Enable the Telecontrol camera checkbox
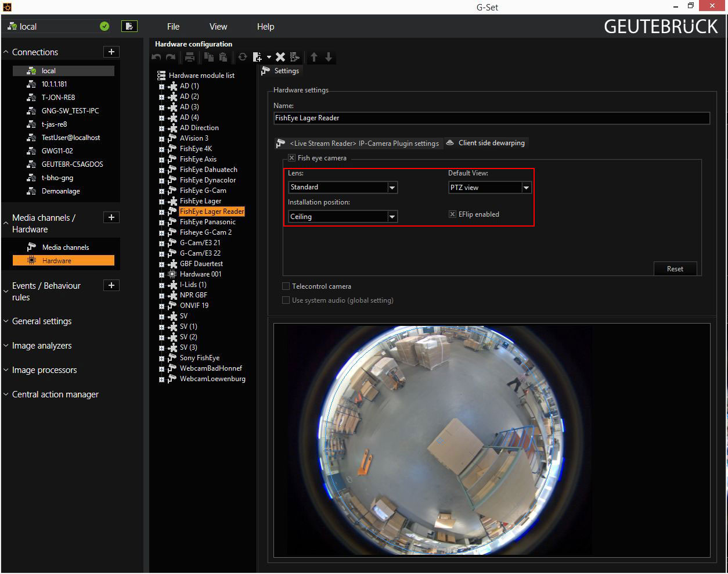Viewport: 728px width, 574px height. (x=286, y=286)
